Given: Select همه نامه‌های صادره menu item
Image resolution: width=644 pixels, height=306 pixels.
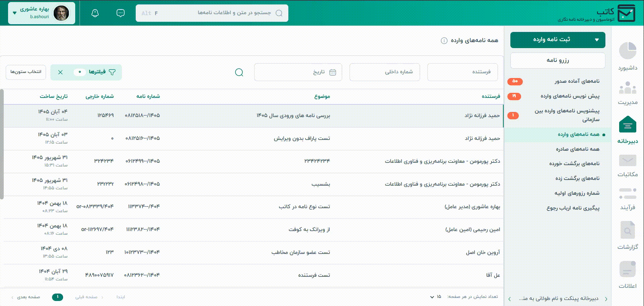Looking at the screenshot, I should pos(577,149).
